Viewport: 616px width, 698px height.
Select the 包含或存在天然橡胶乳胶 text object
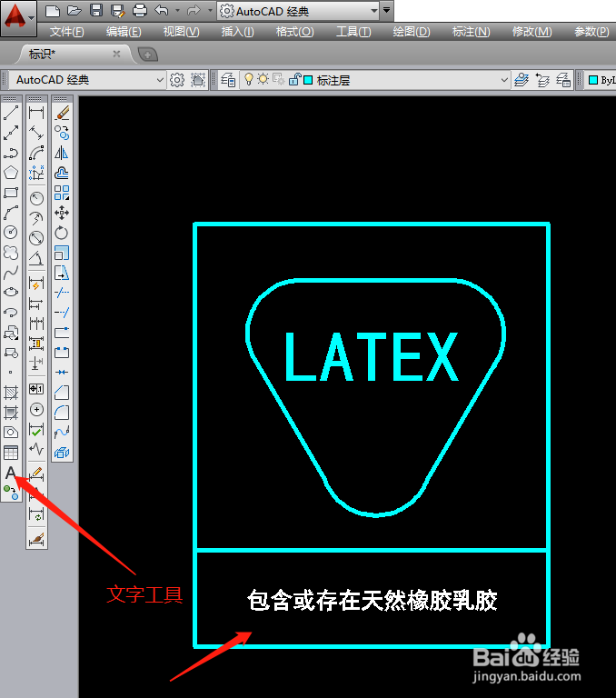(373, 600)
